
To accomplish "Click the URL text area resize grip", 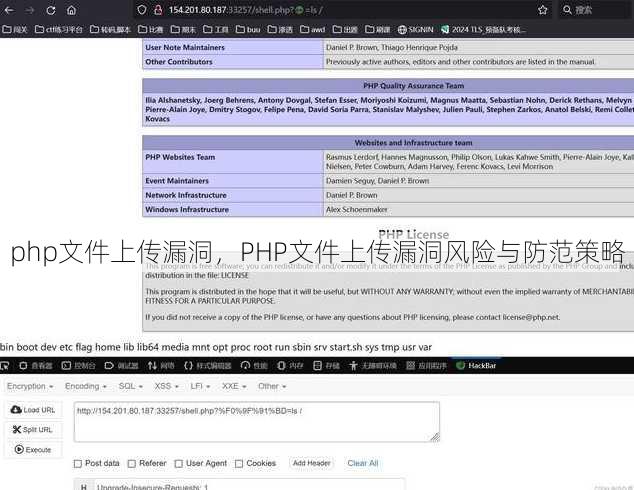I will tap(435, 437).
